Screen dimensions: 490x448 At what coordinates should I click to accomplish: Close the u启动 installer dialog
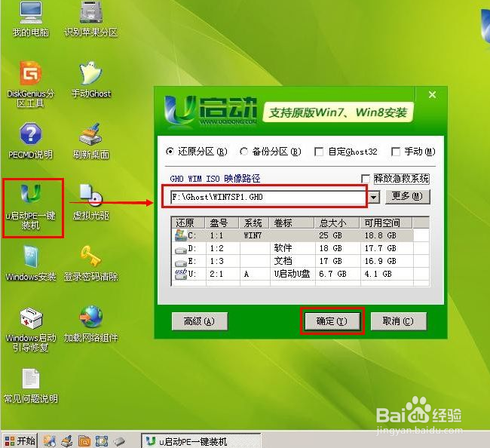pos(432,94)
